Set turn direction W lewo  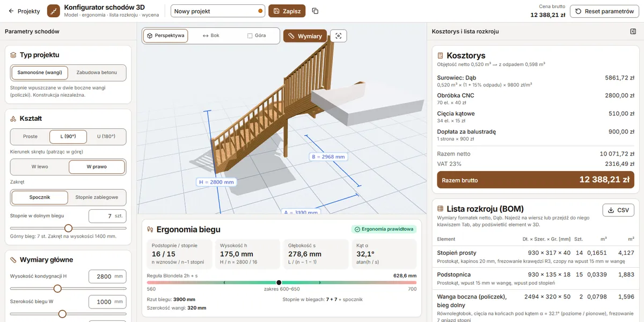(40, 167)
